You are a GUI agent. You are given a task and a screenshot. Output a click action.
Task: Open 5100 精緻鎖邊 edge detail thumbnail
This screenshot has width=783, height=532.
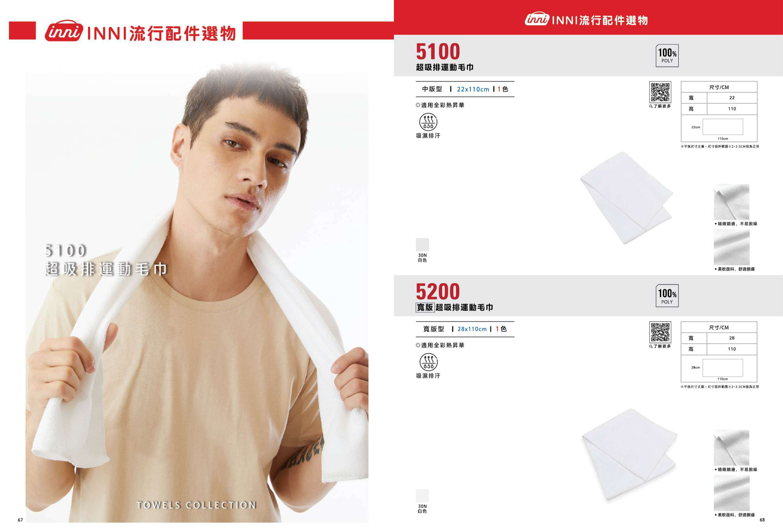click(731, 202)
